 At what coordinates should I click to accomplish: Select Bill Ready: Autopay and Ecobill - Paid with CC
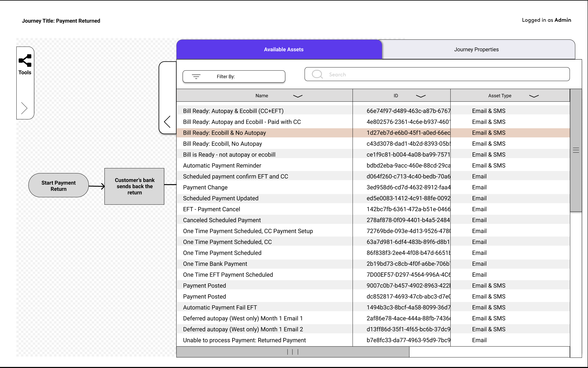373,122
